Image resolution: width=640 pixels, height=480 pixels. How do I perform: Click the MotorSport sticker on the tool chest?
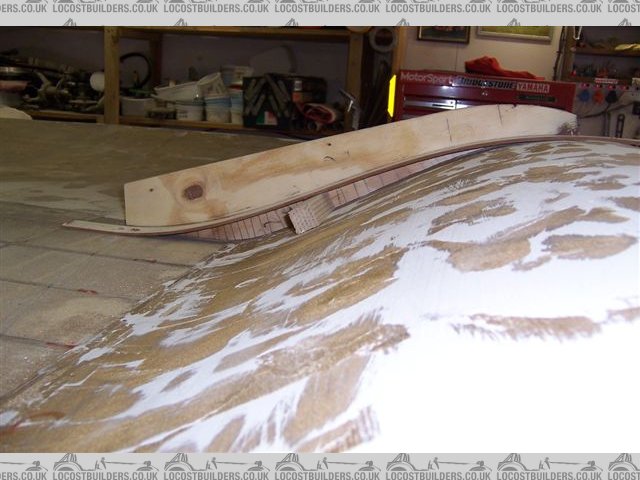click(x=426, y=77)
